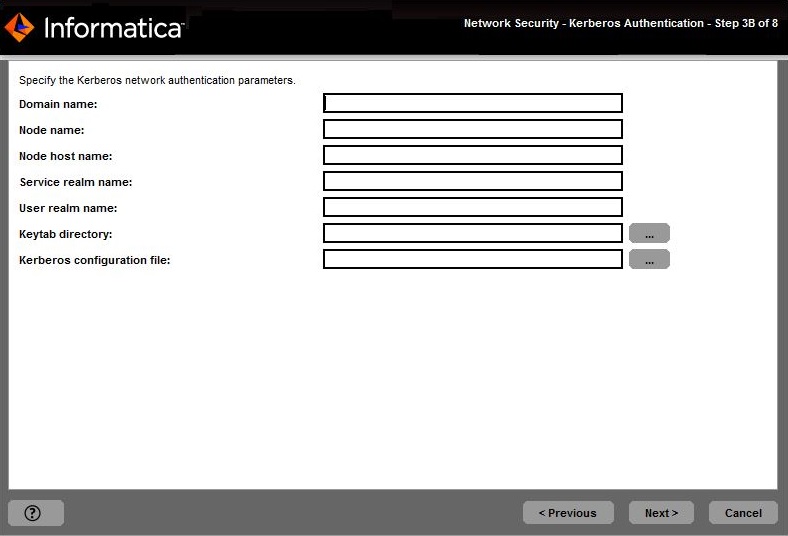The height and width of the screenshot is (536, 788).
Task: Focus the Service realm name field
Action: tap(473, 181)
